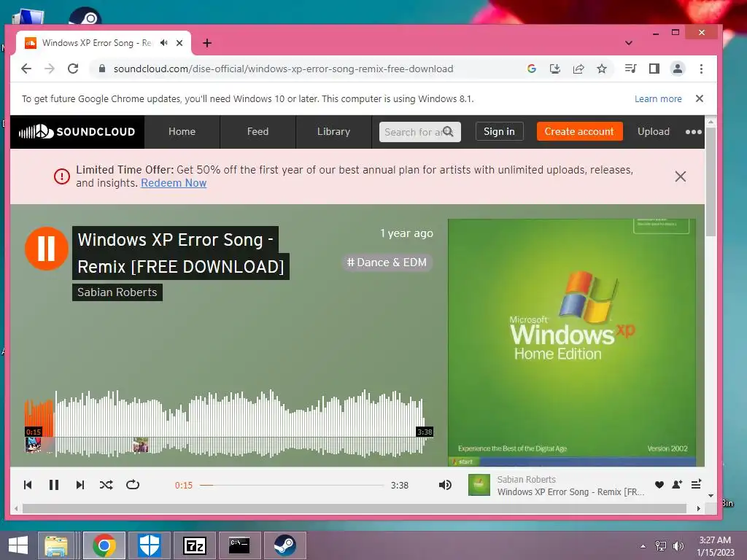This screenshot has width=747, height=560.
Task: Skip to previous track in player bar
Action: (28, 485)
